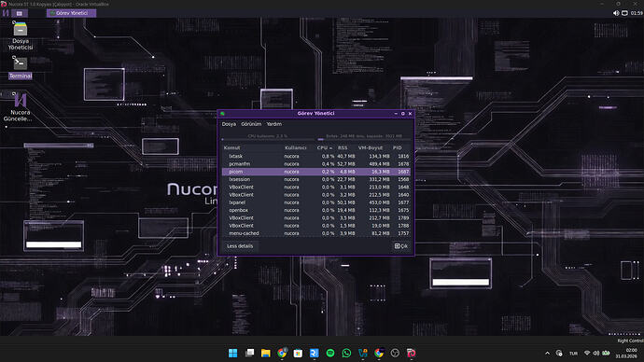This screenshot has width=644, height=362.
Task: Click the 489,4 MB VM size of pcmanfm
Action: [379, 164]
